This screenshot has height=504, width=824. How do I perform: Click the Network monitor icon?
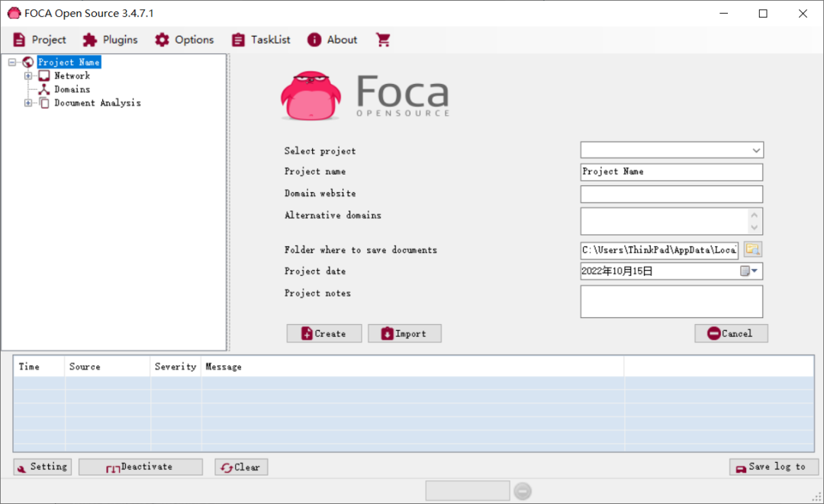(x=45, y=76)
